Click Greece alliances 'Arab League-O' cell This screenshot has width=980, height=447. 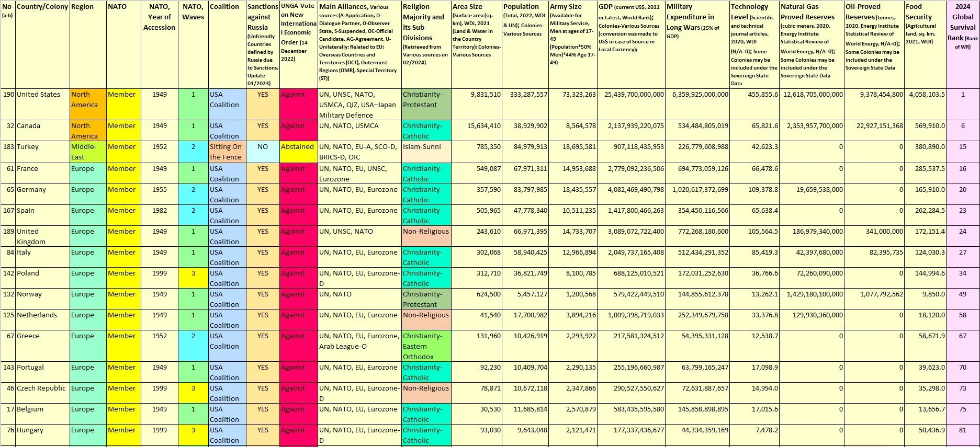(x=359, y=346)
